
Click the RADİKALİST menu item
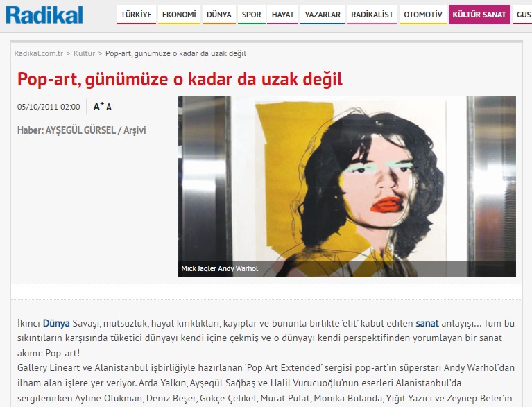tap(372, 15)
